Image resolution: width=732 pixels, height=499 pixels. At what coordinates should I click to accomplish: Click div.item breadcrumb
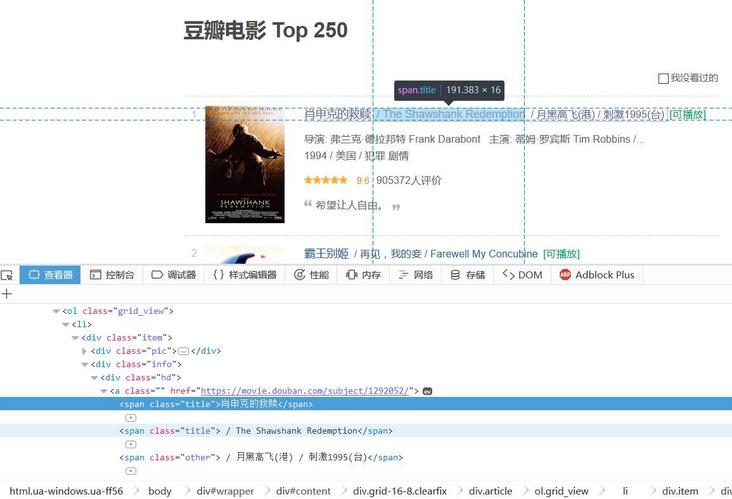[x=680, y=491]
